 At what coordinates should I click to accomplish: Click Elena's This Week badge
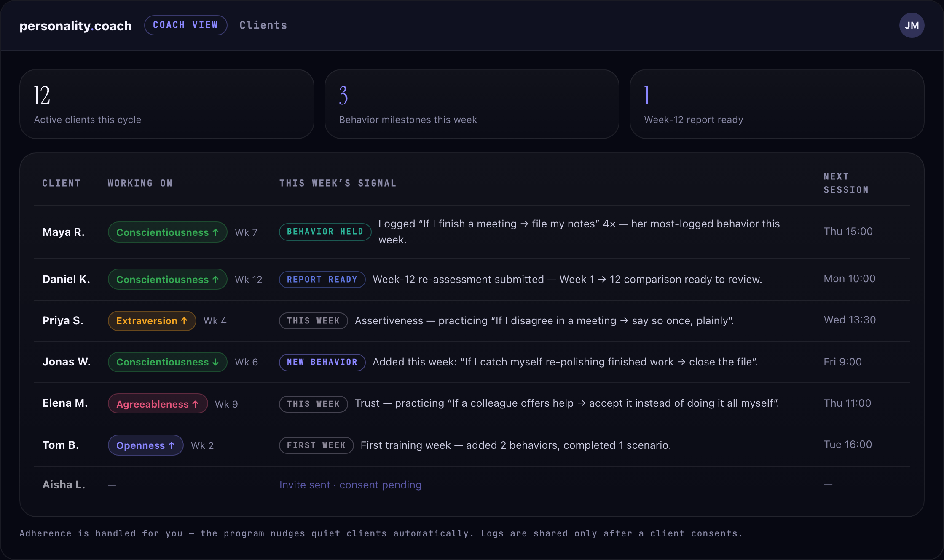[313, 404]
